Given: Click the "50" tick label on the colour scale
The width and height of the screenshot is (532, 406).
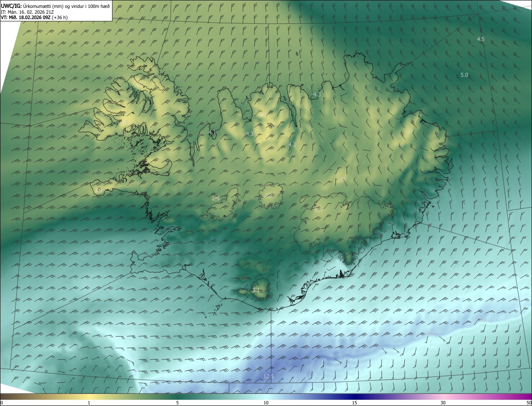Looking at the screenshot, I should [529, 403].
